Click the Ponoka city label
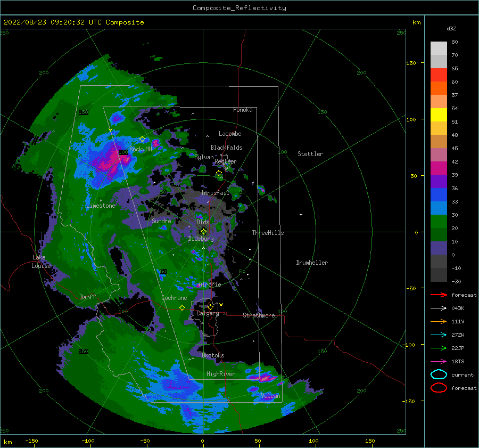 click(243, 110)
